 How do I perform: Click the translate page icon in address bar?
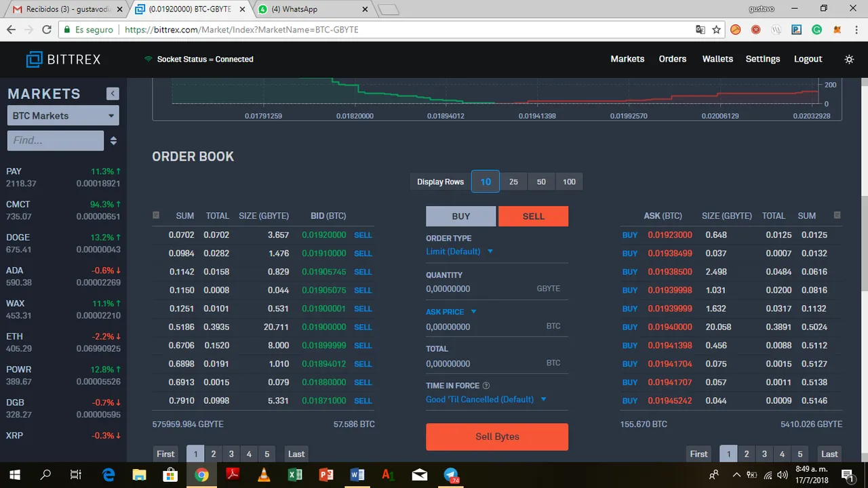click(701, 30)
